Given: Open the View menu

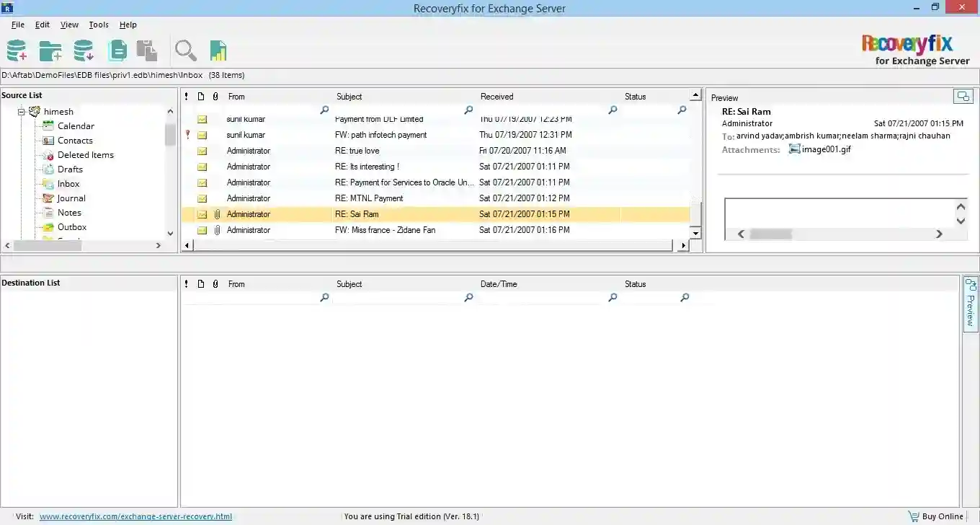Looking at the screenshot, I should [69, 25].
